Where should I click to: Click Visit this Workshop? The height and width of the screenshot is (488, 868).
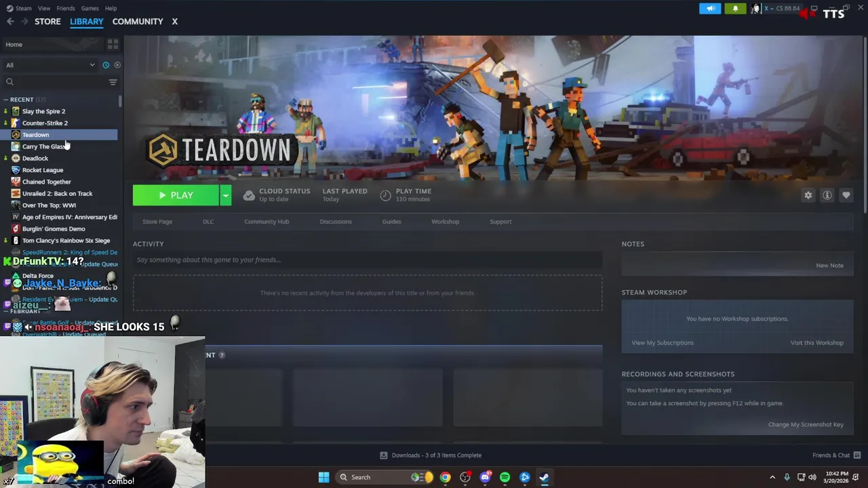(816, 343)
